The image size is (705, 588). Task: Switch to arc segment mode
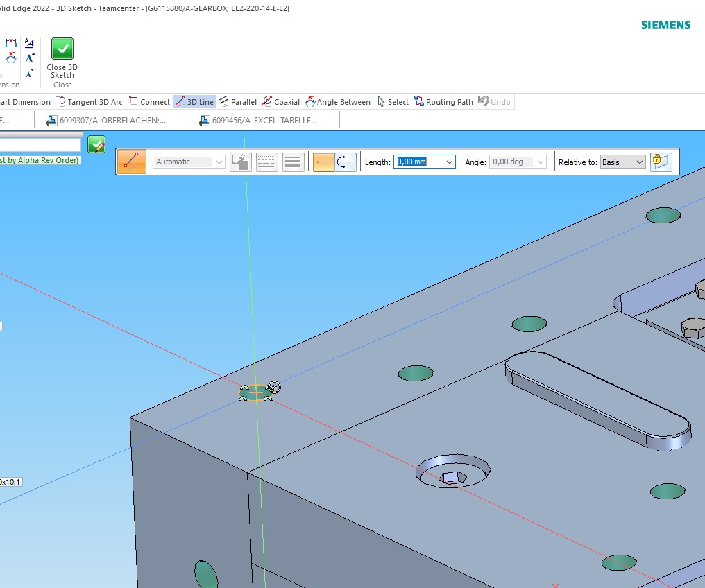[346, 162]
